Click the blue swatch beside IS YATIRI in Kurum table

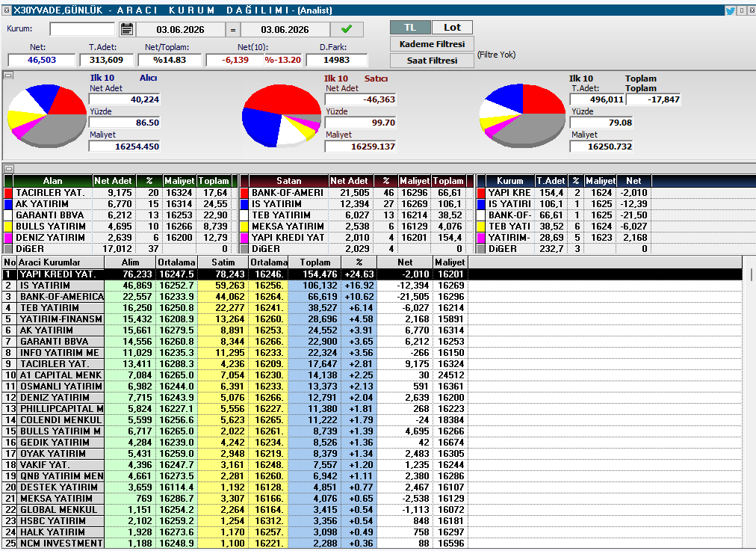coord(480,204)
